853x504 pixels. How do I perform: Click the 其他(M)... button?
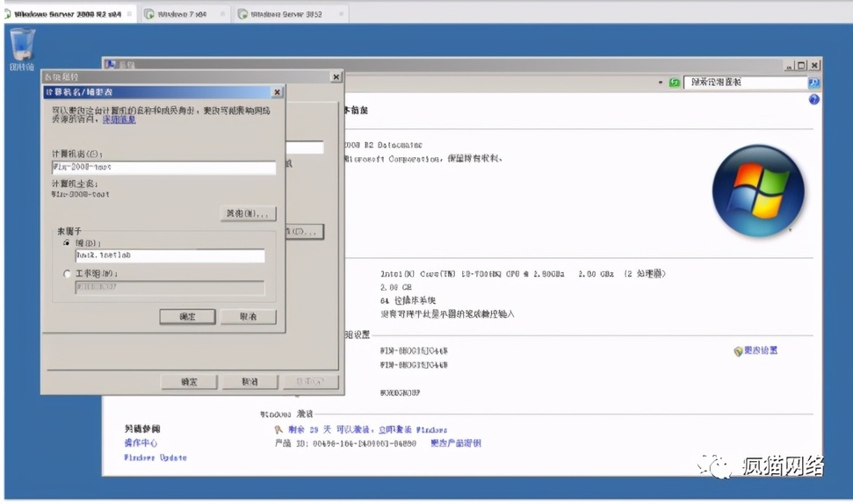coord(248,213)
